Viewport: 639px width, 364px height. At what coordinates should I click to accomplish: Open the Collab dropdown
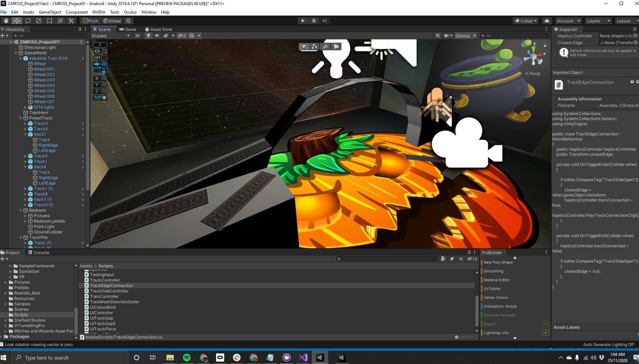coord(526,21)
